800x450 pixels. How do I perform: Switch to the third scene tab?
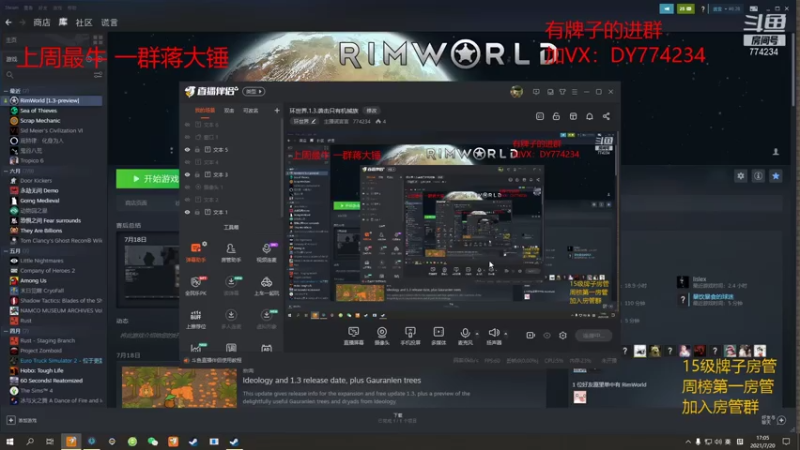(x=250, y=110)
